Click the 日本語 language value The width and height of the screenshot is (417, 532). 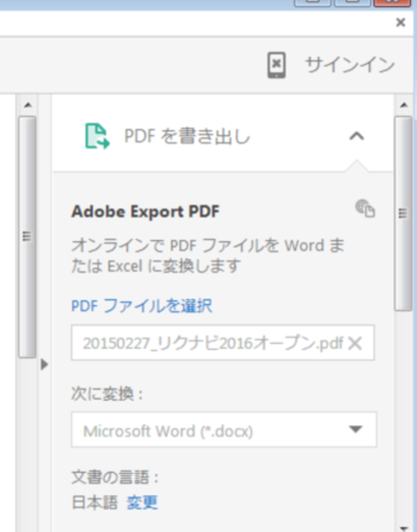[x=95, y=502]
